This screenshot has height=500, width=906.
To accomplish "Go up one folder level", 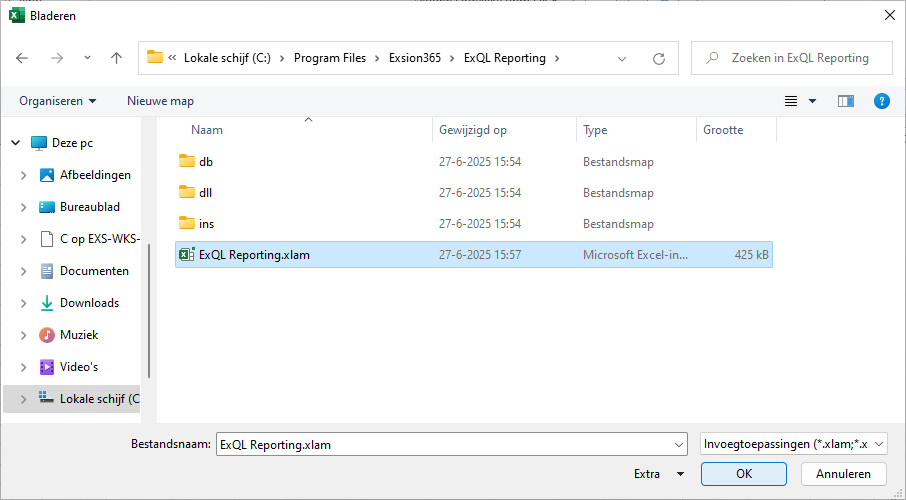I will click(117, 58).
